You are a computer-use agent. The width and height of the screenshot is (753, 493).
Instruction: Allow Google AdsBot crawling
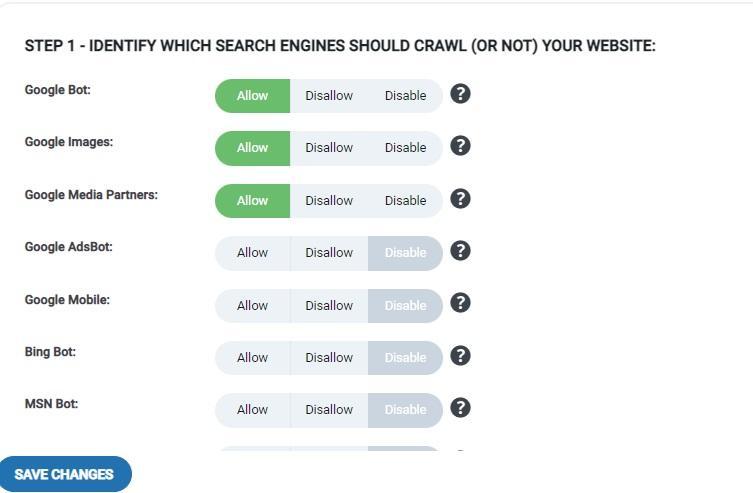tap(253, 253)
